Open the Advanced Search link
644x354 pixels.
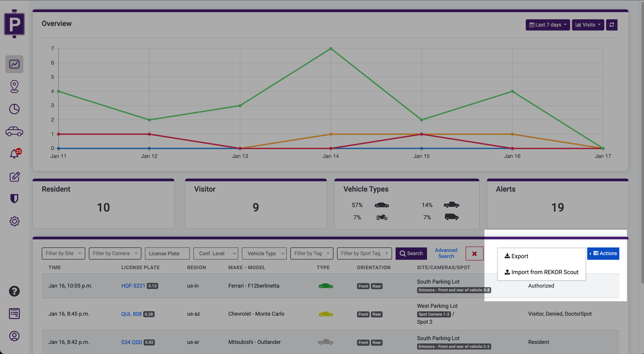point(446,253)
